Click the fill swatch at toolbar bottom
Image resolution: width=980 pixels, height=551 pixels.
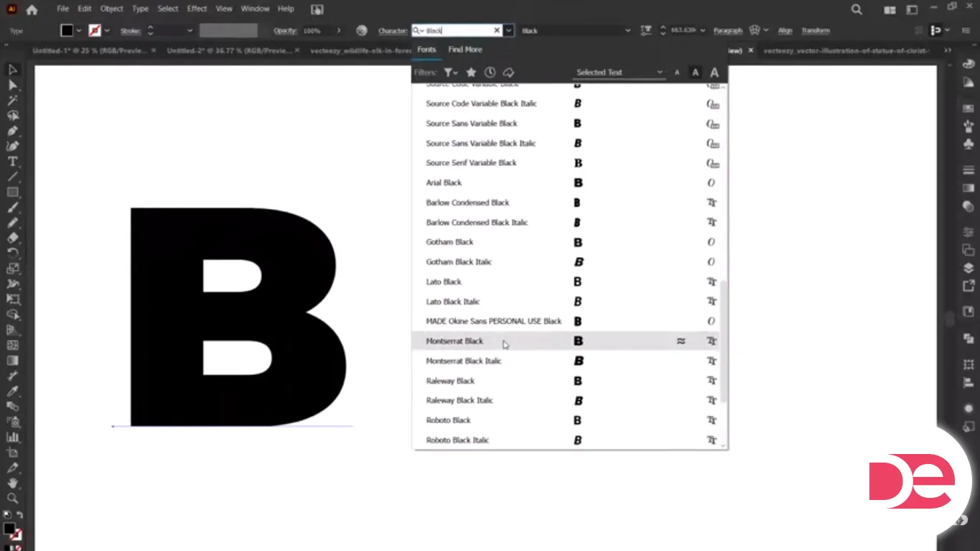point(9,529)
